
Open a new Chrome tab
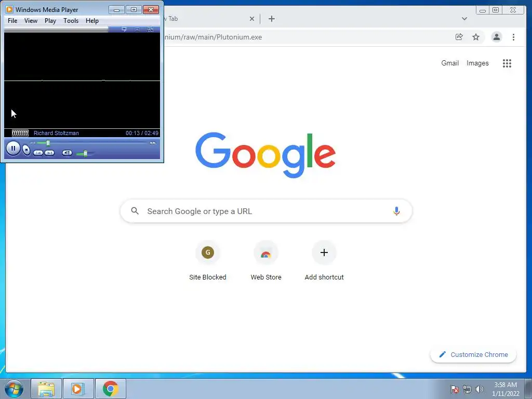point(271,19)
